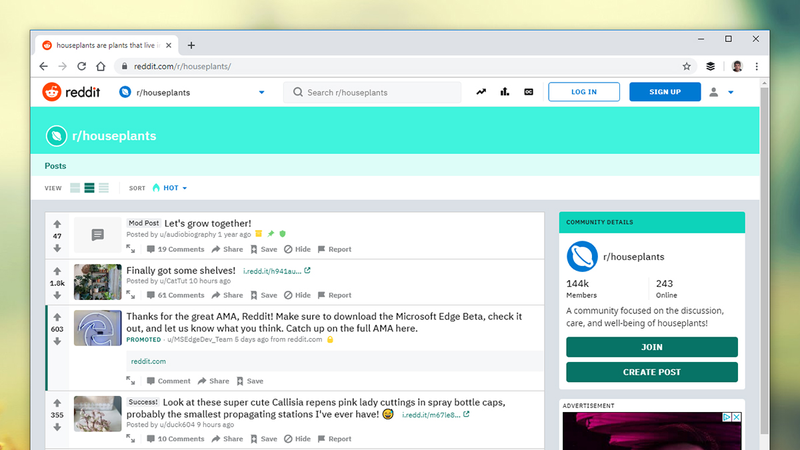Image resolution: width=800 pixels, height=450 pixels.
Task: Join the r/houseplants community
Action: pos(652,347)
